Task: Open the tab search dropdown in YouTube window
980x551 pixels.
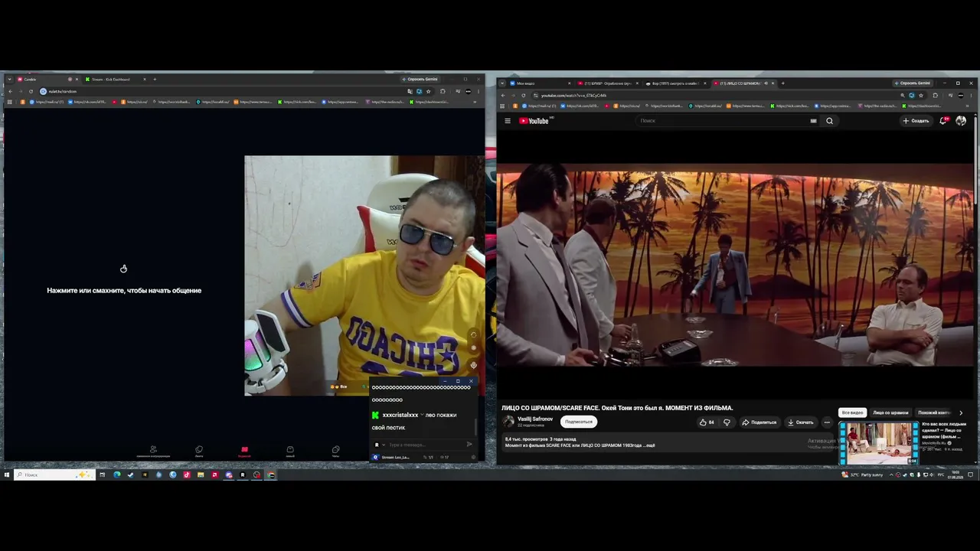Action: (x=501, y=83)
